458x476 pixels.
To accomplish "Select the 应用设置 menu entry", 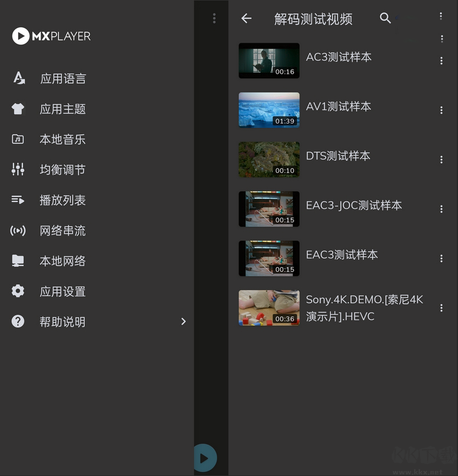I will pos(63,291).
